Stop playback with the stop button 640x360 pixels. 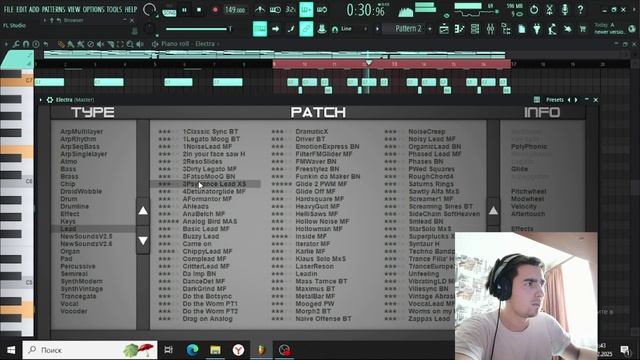(x=199, y=10)
